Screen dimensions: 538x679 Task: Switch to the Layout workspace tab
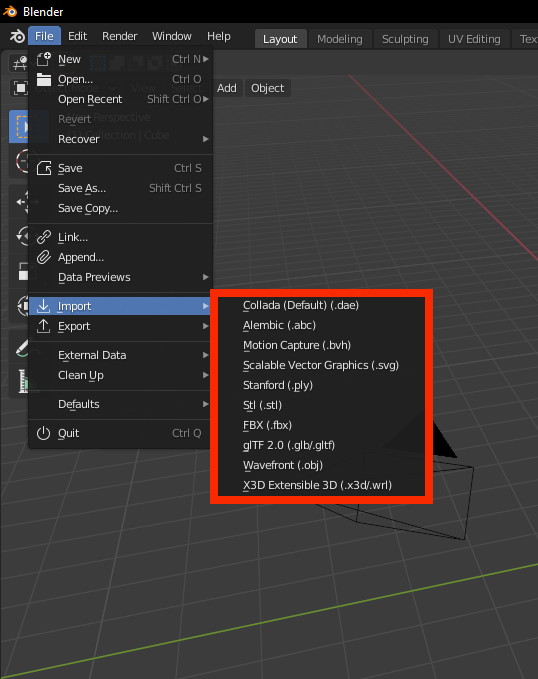click(x=280, y=39)
